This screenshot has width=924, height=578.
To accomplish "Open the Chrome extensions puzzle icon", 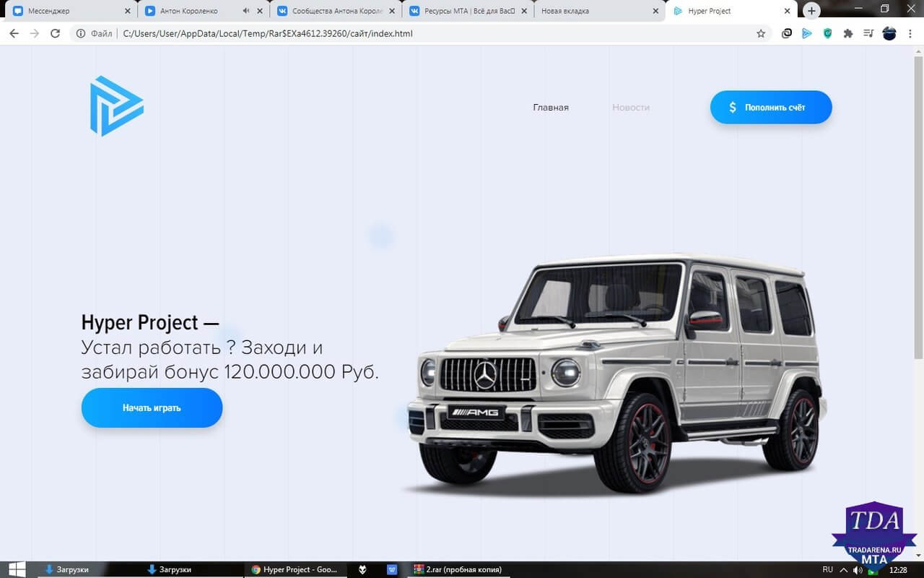I will coord(848,33).
